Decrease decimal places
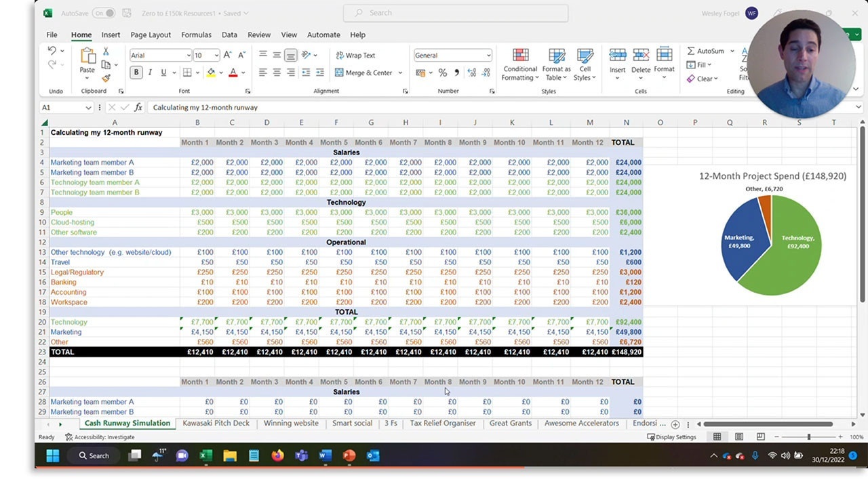Viewport: 868px width, 488px height. coord(486,73)
